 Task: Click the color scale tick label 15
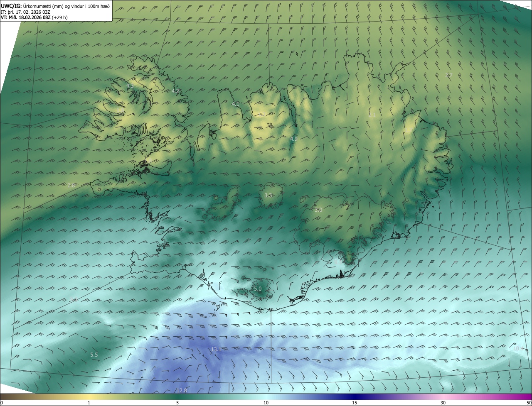355,403
